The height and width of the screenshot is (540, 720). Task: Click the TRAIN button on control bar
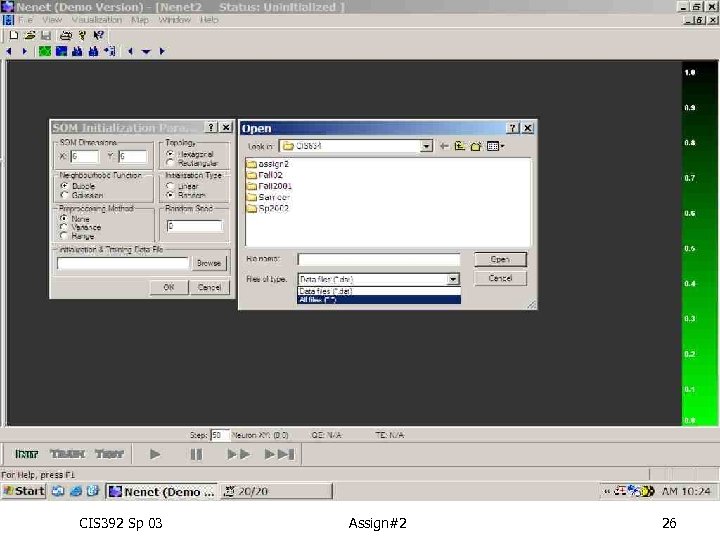68,454
